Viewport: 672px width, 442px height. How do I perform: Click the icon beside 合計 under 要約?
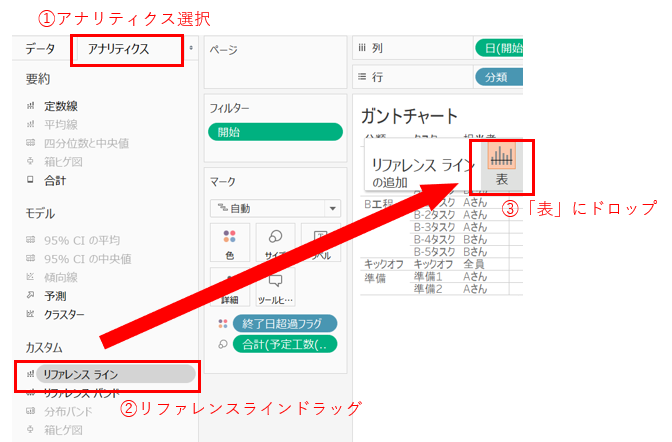[x=30, y=180]
